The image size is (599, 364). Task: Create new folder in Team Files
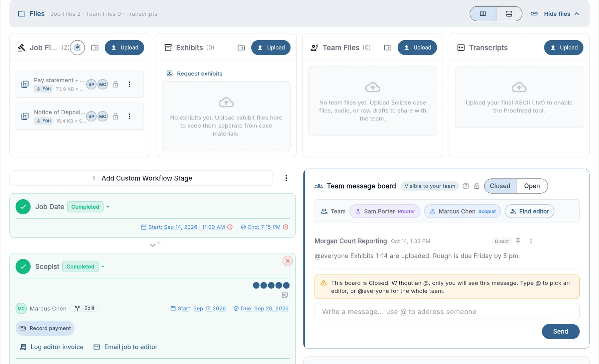point(388,48)
